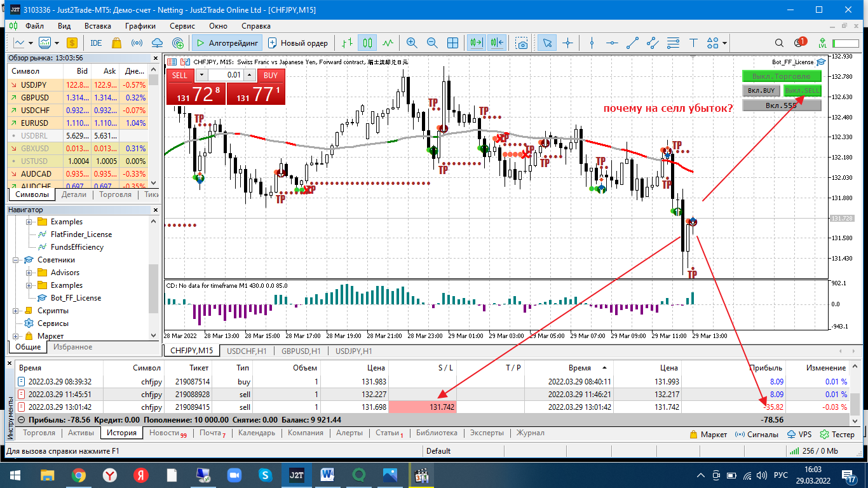Take a chart screenshot with the camera icon

[x=522, y=43]
